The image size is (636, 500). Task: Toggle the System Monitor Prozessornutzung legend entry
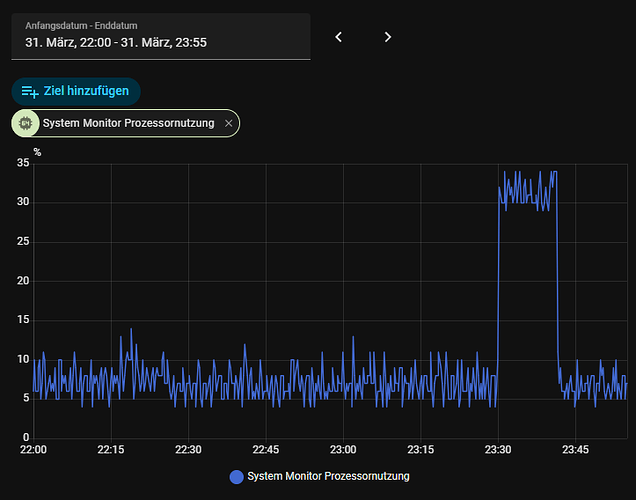(320, 476)
